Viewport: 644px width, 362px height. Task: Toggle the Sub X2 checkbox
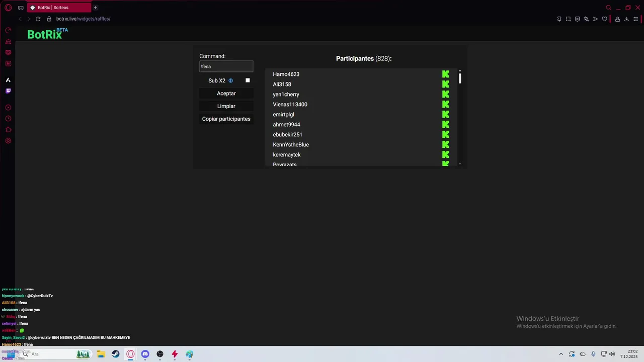[248, 80]
